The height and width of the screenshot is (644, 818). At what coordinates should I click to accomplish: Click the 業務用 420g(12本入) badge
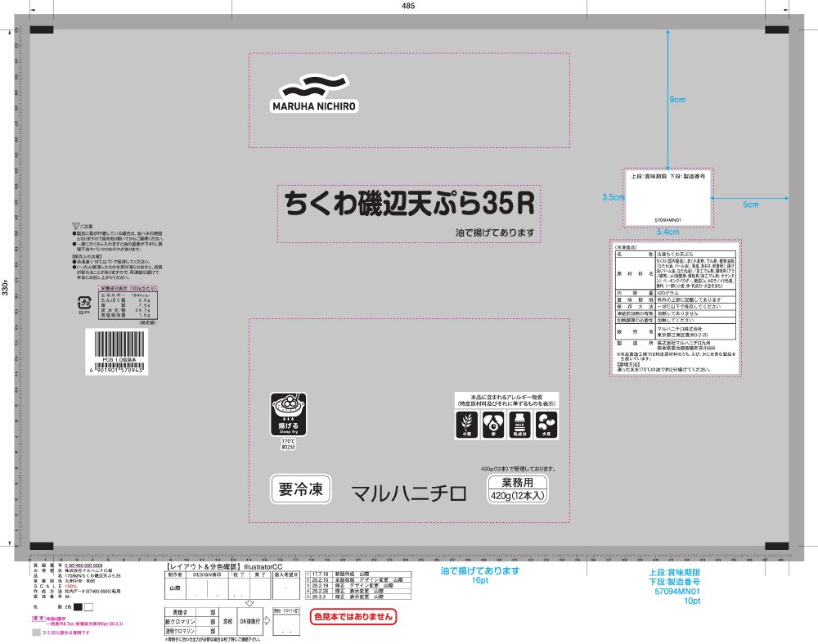click(x=518, y=489)
